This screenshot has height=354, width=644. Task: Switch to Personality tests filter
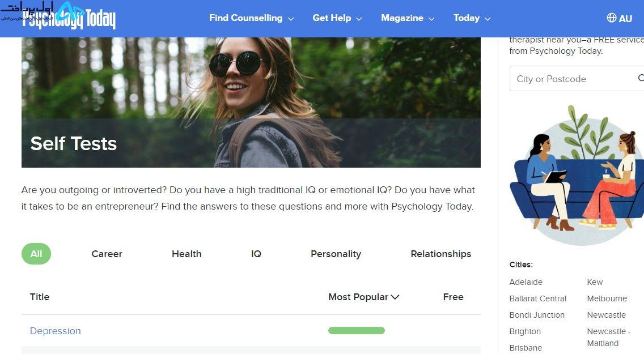(x=336, y=254)
